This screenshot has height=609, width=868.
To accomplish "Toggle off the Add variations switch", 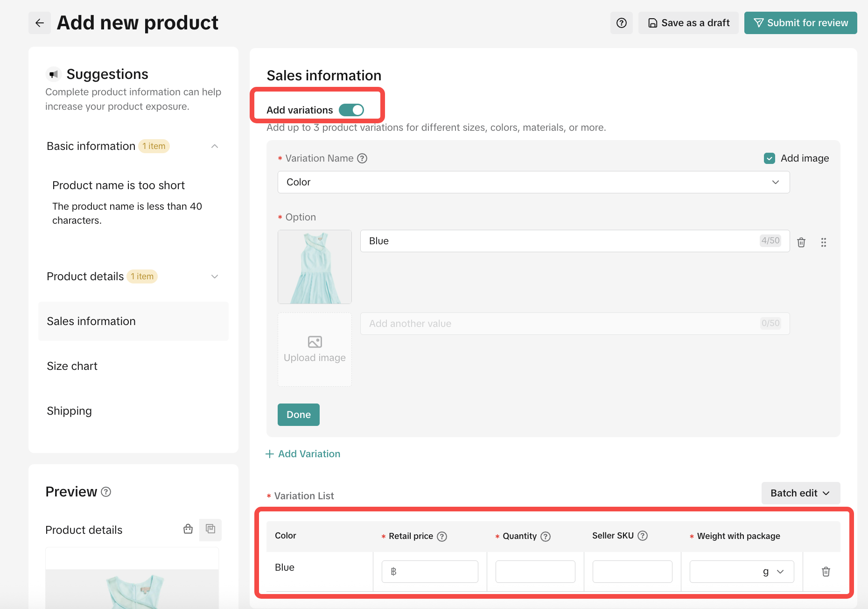I will click(x=351, y=110).
